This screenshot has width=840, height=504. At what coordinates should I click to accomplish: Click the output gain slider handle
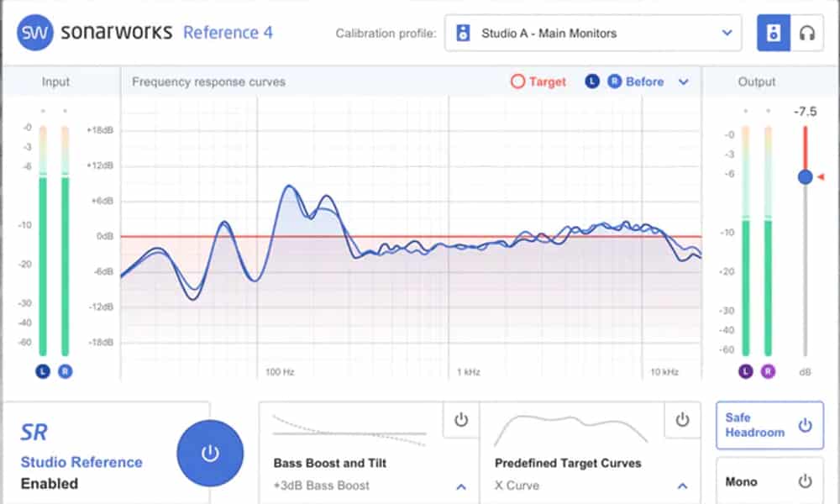[x=806, y=176]
